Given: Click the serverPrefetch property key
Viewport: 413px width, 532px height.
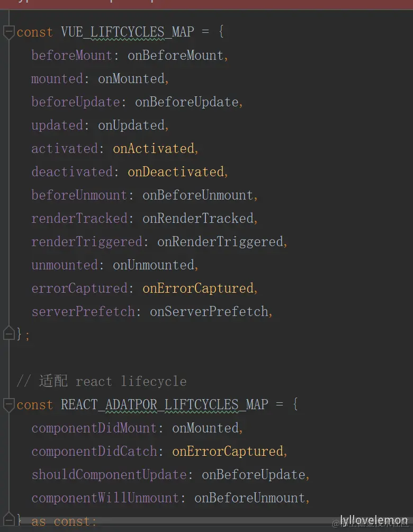Looking at the screenshot, I should [83, 311].
